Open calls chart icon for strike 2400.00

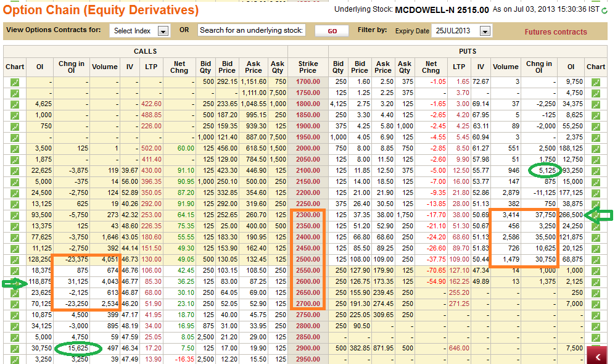tap(15, 238)
